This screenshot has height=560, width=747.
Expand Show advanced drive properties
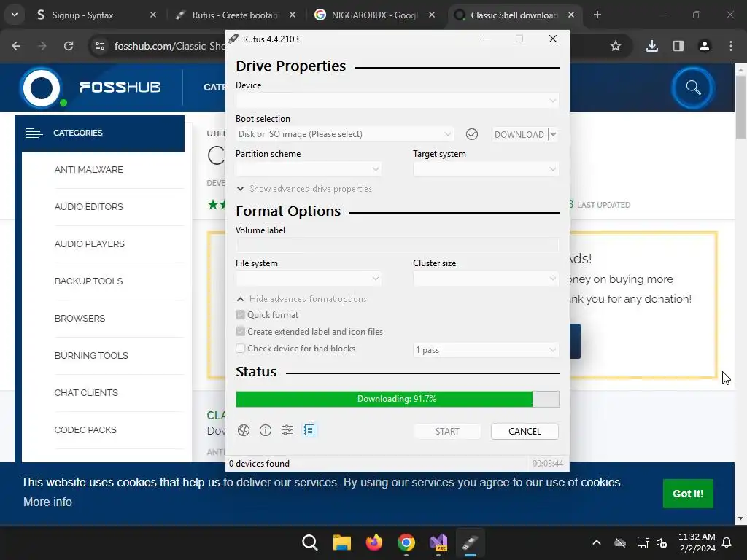tap(304, 189)
